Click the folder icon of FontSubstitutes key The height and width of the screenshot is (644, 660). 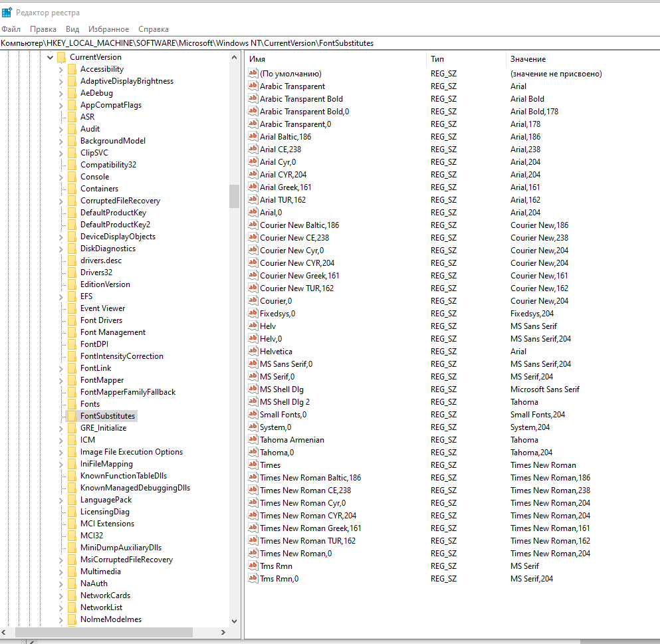point(72,416)
